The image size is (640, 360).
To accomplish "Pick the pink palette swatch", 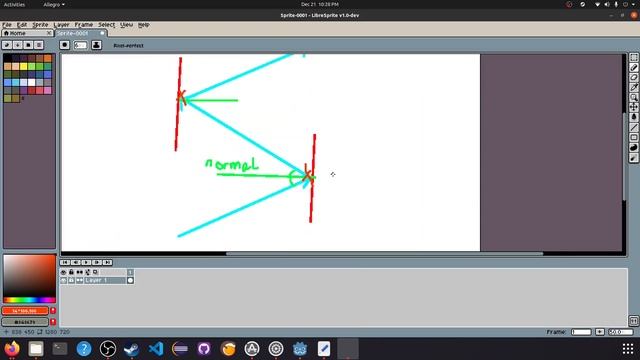I will click(x=47, y=91).
